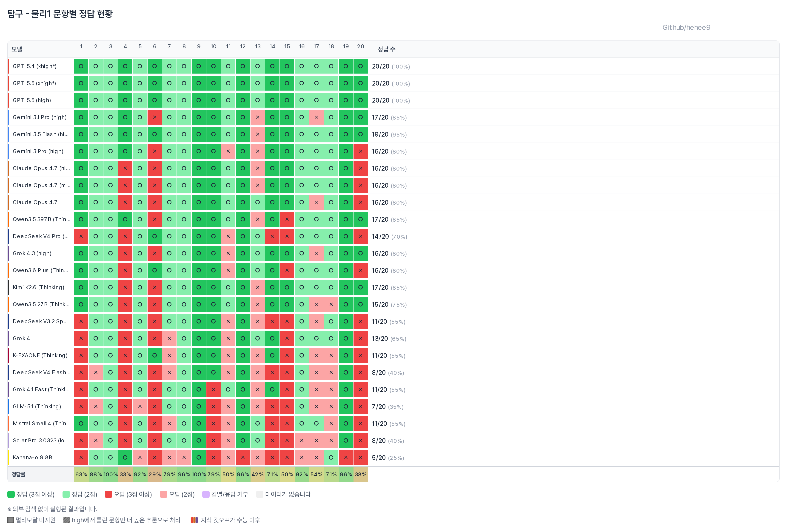Click the 63% accuracy cell
This screenshot has width=787, height=532.
click(x=81, y=475)
